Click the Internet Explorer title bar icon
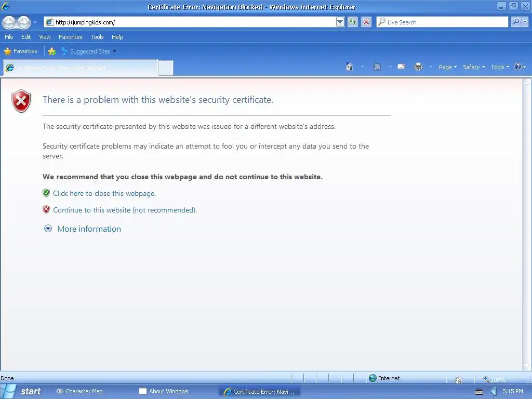 (6, 6)
